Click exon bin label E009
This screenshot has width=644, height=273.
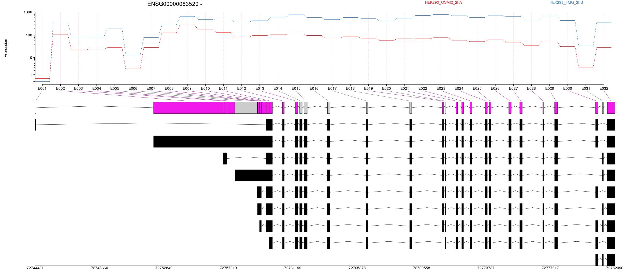[x=187, y=88]
